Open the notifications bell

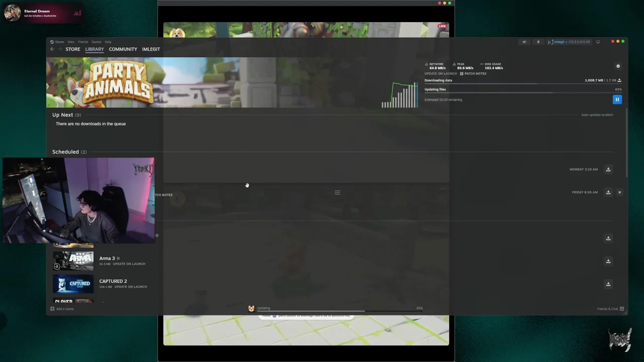click(538, 42)
